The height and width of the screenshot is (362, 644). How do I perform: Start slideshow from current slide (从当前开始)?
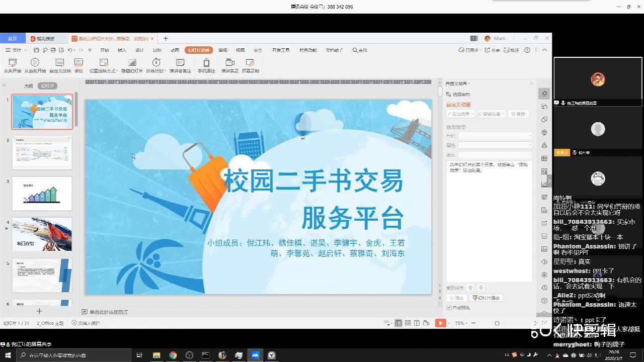35,65
